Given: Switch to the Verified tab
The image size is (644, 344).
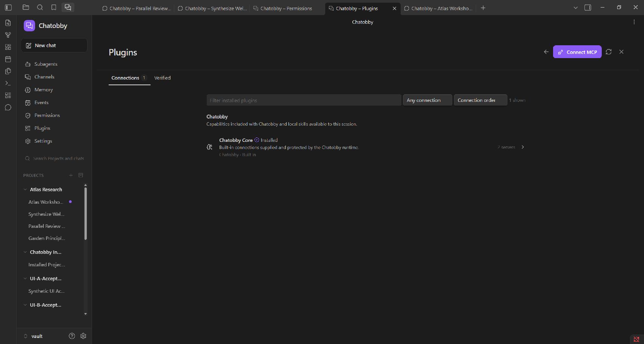Looking at the screenshot, I should [x=162, y=78].
